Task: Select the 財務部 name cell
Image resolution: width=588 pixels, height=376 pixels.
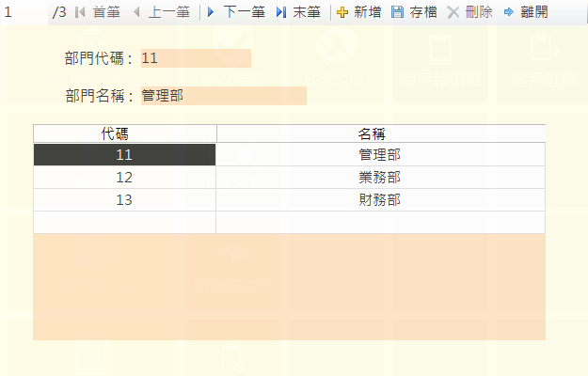Action: tap(380, 199)
